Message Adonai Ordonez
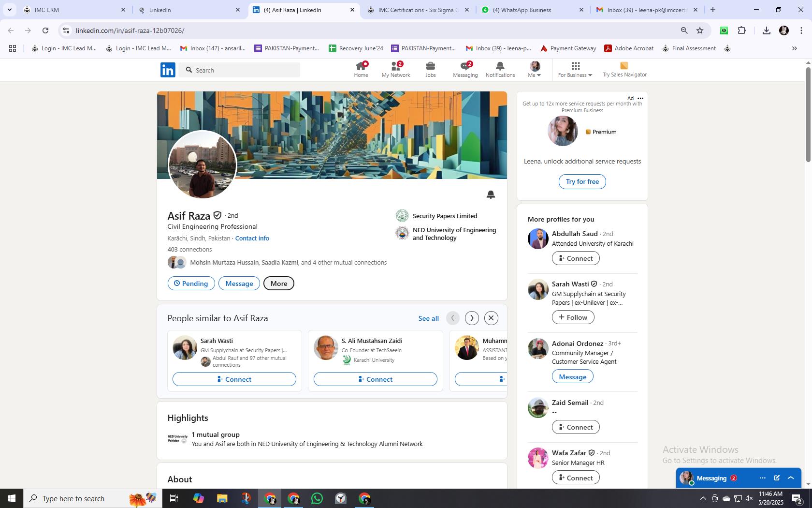The image size is (812, 508). click(x=572, y=377)
